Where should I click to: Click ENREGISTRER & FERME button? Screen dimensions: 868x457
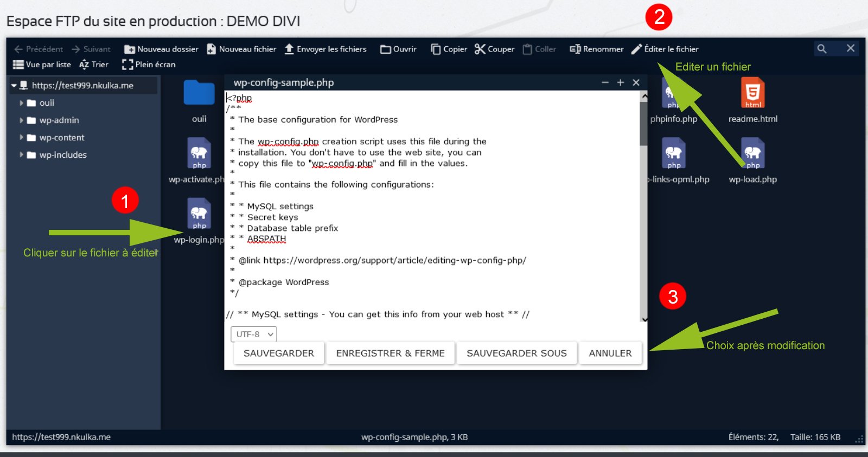click(x=391, y=353)
